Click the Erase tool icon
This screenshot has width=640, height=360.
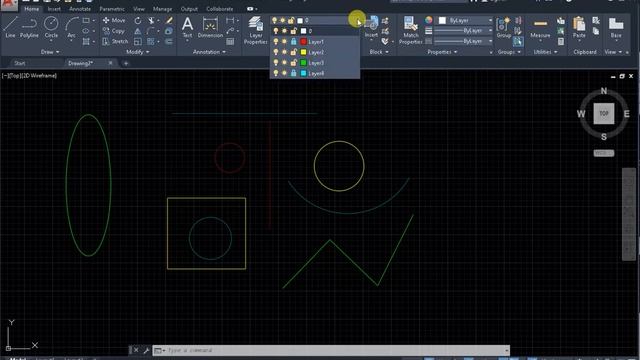(x=169, y=20)
